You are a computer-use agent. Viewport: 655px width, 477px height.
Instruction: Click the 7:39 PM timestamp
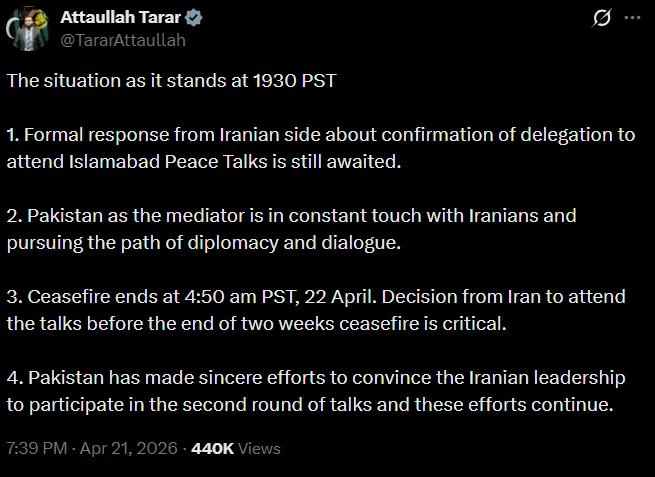36,449
